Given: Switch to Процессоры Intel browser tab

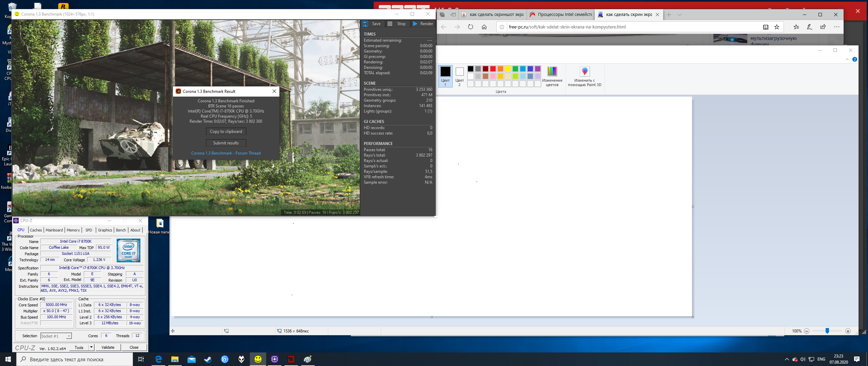Looking at the screenshot, I should pyautogui.click(x=561, y=15).
